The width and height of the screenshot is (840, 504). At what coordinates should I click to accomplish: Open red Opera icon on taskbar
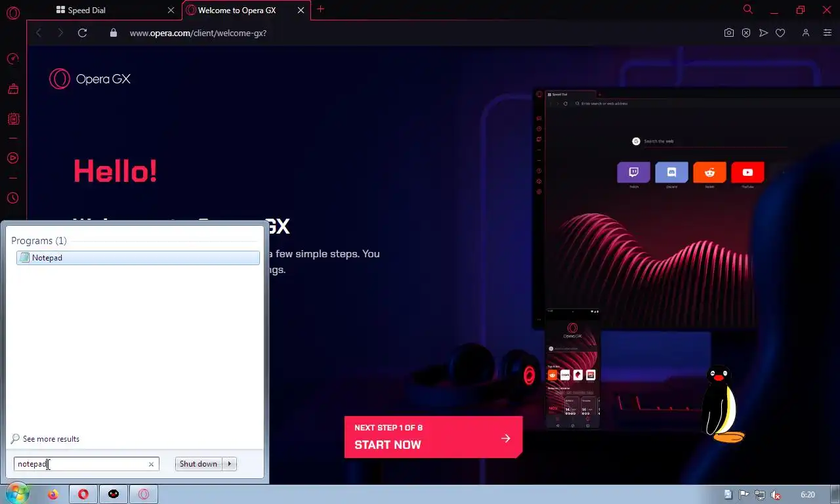pyautogui.click(x=83, y=494)
